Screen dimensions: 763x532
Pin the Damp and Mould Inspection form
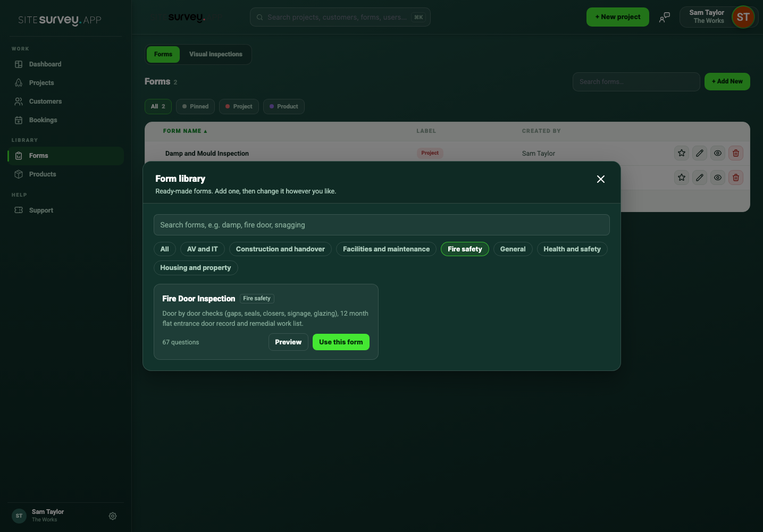point(682,153)
